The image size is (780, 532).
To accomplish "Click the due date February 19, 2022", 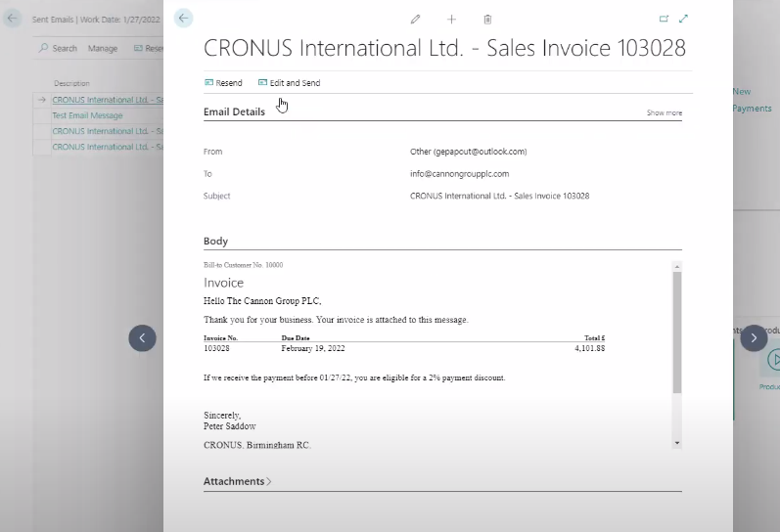I will click(x=313, y=348).
